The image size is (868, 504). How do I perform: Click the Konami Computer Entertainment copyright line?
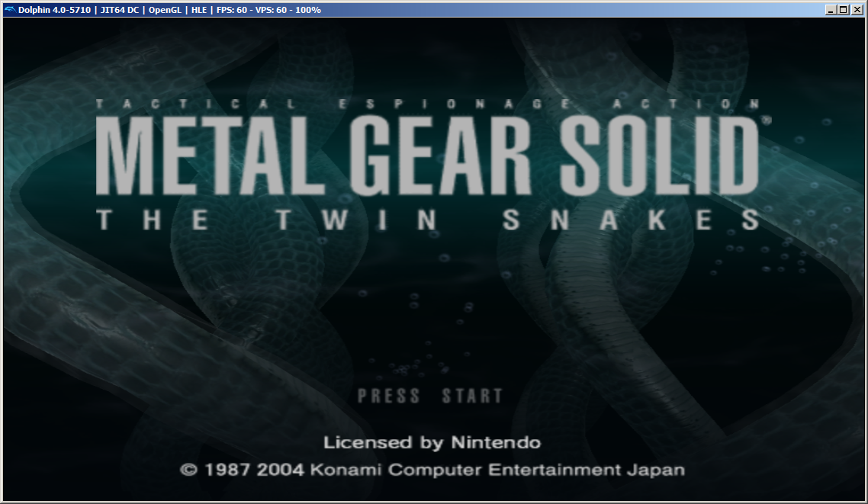(432, 470)
